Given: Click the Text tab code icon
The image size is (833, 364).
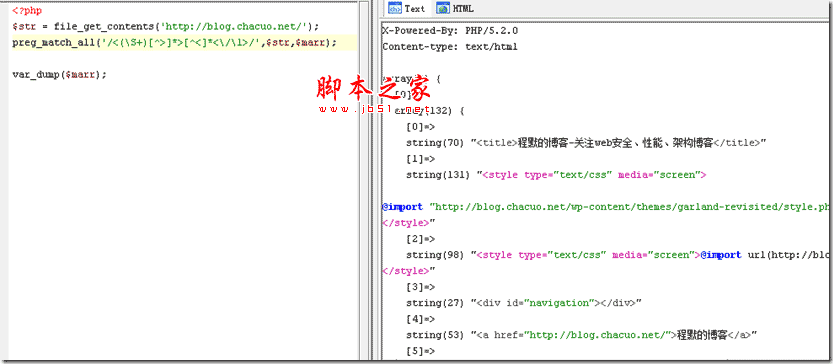Looking at the screenshot, I should coord(395,8).
